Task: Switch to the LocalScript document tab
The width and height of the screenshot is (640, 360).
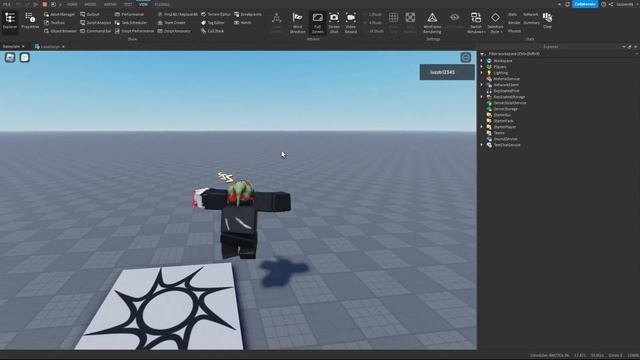Action: tap(50, 47)
